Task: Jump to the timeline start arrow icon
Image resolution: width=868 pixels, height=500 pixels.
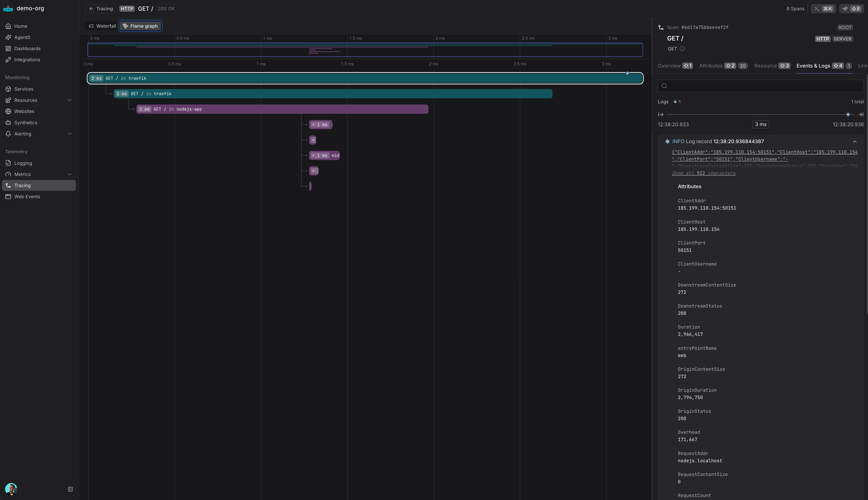Action: coord(661,115)
